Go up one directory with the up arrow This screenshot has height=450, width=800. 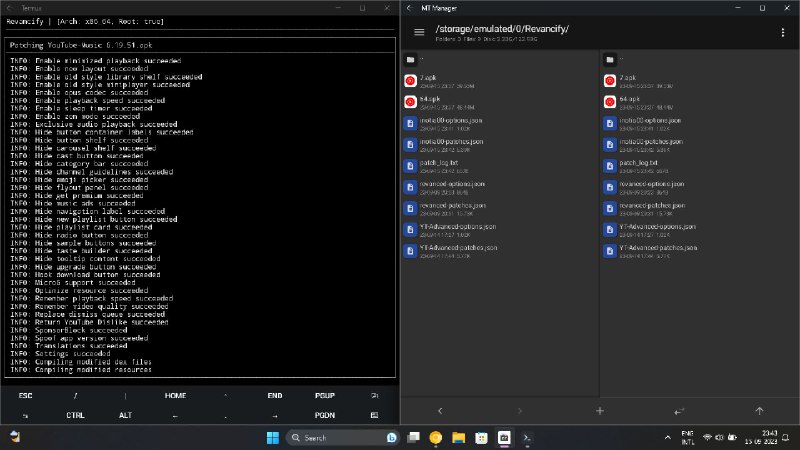759,411
